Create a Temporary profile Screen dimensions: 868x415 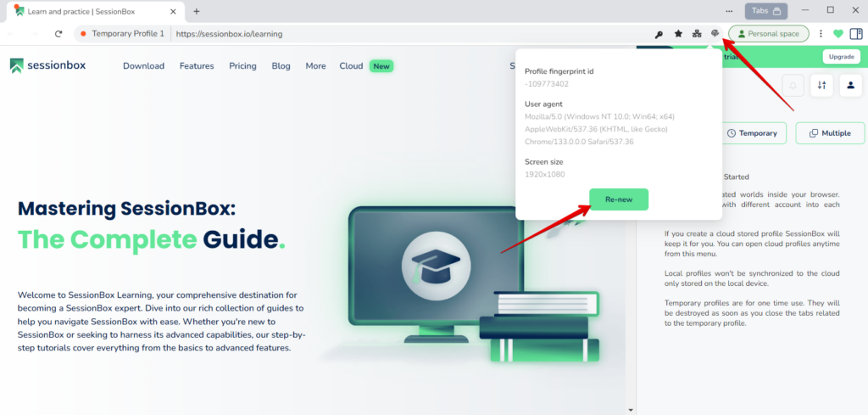pos(752,133)
